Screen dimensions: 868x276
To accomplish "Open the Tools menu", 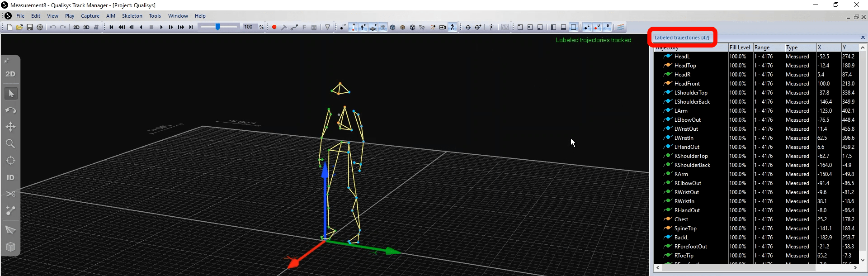I will tap(155, 16).
